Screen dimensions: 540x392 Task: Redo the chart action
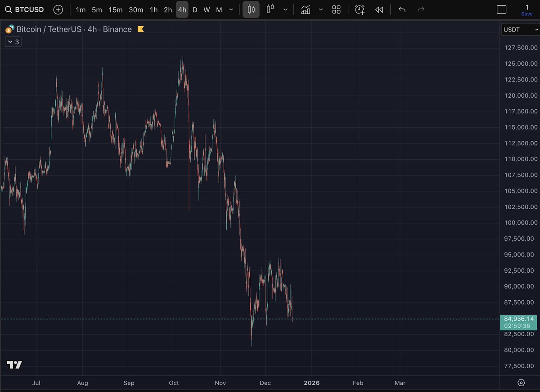click(421, 9)
